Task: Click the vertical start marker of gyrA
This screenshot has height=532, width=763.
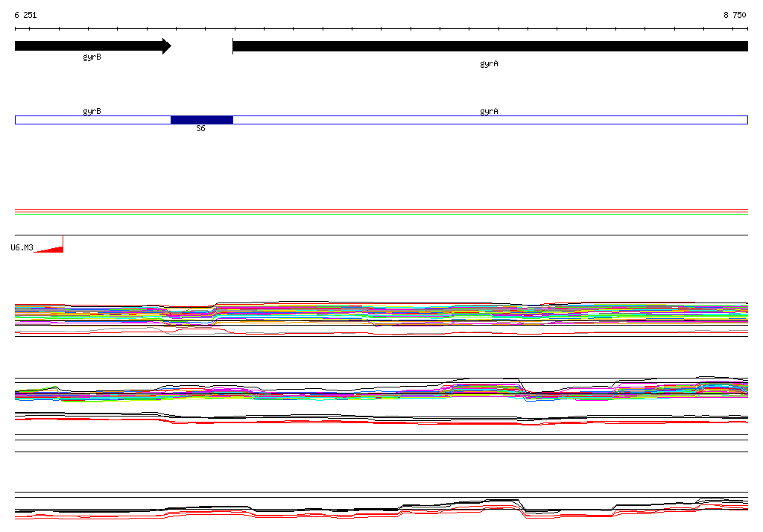Action: coord(232,46)
